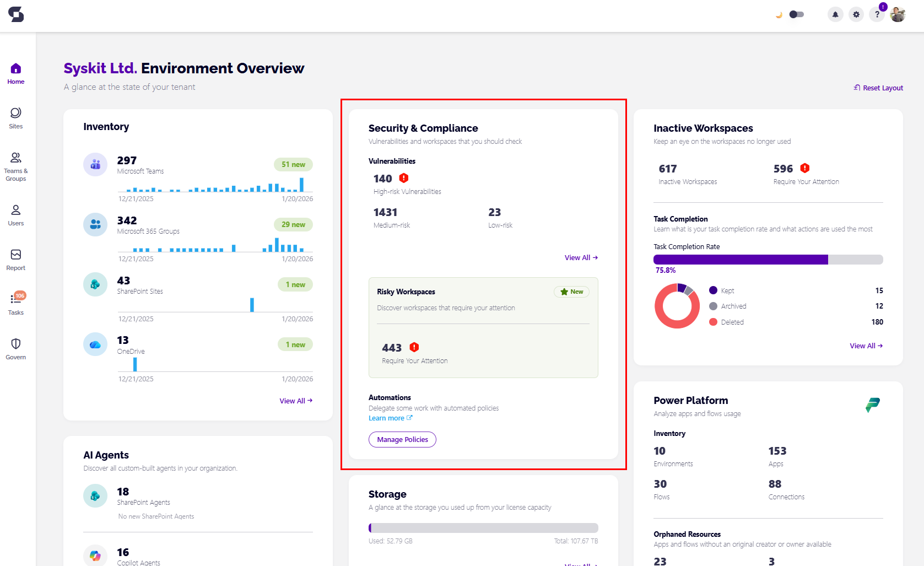Click the high-risk vulnerabilities warning icon
924x566 pixels.
pyautogui.click(x=403, y=178)
